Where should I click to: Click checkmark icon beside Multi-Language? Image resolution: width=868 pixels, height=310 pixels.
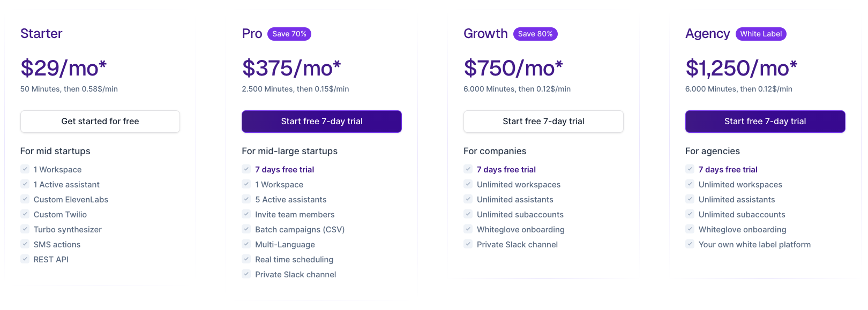tap(246, 244)
